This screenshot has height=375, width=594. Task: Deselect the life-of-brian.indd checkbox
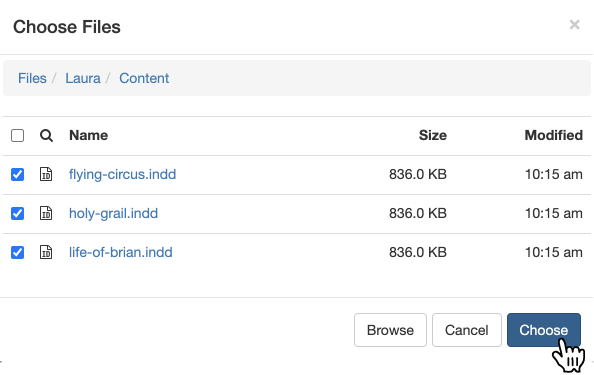point(17,252)
